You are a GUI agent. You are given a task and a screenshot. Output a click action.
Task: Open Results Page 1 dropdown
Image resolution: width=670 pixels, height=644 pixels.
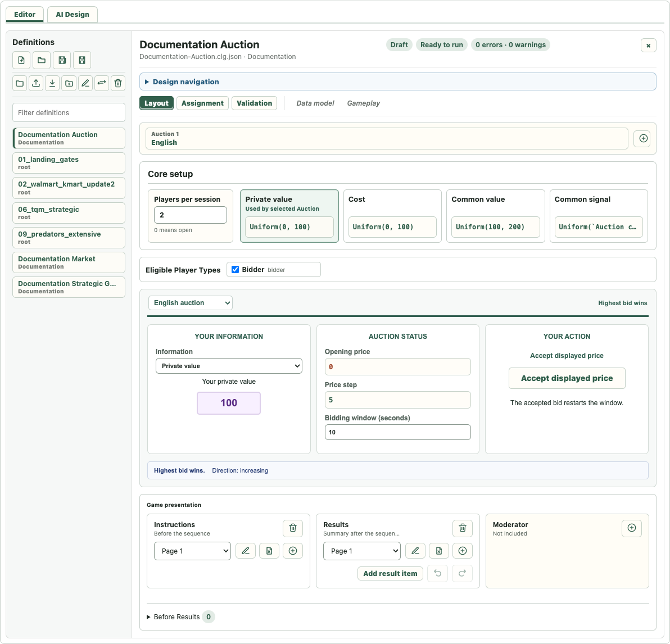(x=361, y=551)
